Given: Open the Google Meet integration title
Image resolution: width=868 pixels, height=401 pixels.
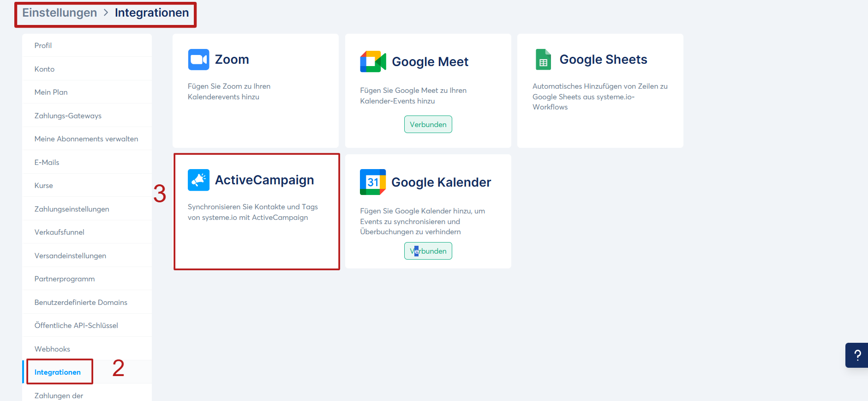Looking at the screenshot, I should coord(430,61).
